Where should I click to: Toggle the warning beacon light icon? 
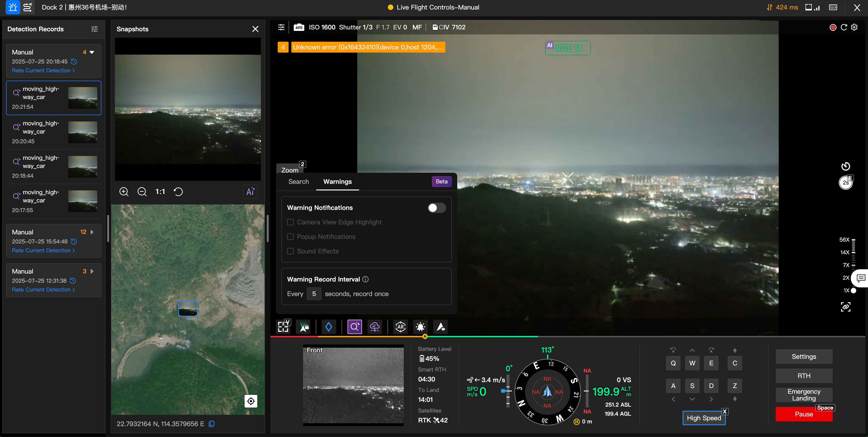click(420, 327)
